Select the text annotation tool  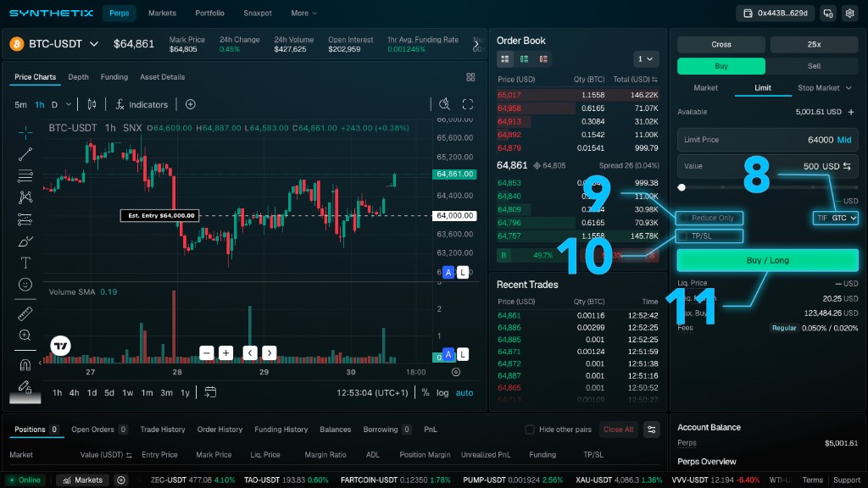point(25,263)
